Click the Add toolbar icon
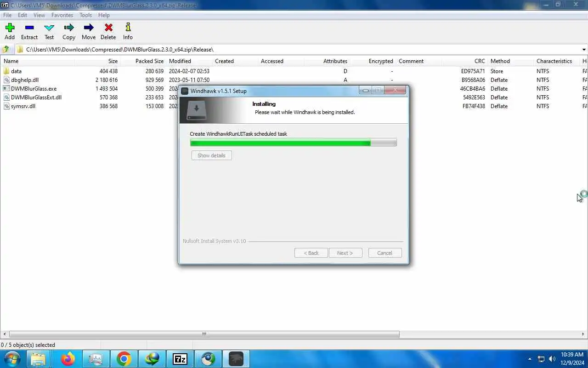588x368 pixels. (10, 32)
